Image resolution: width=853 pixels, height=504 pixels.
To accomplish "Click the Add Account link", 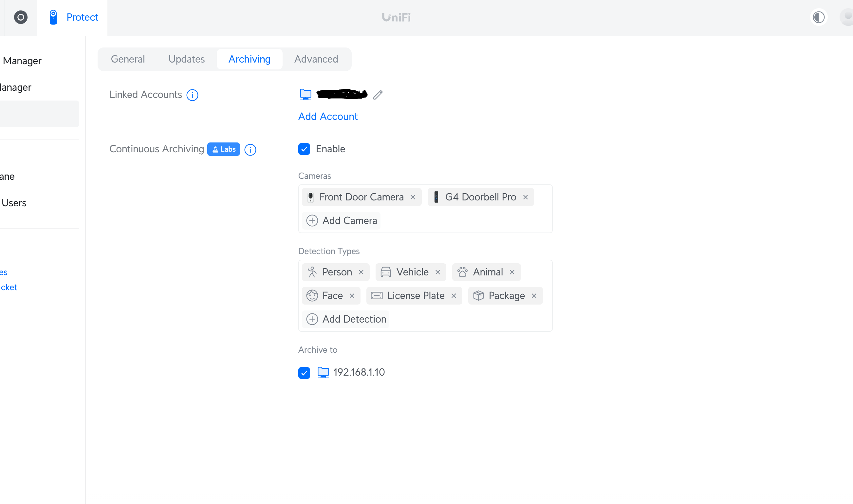I will coord(328,117).
